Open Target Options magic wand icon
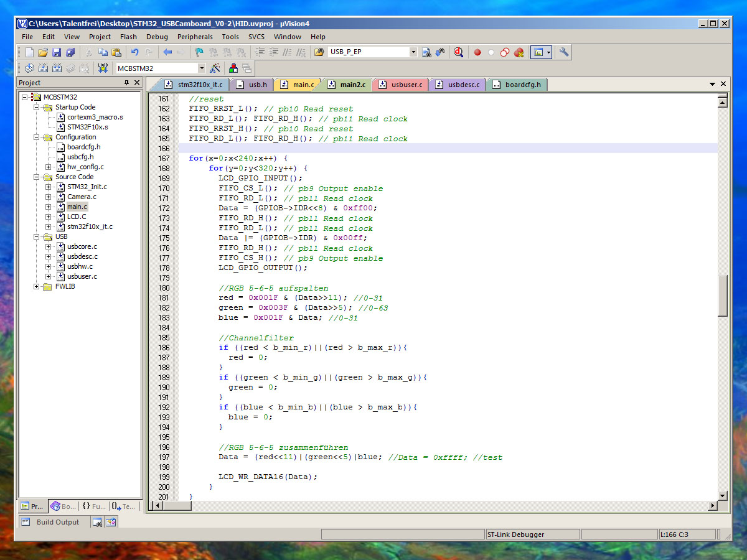This screenshot has height=560, width=747. point(215,68)
